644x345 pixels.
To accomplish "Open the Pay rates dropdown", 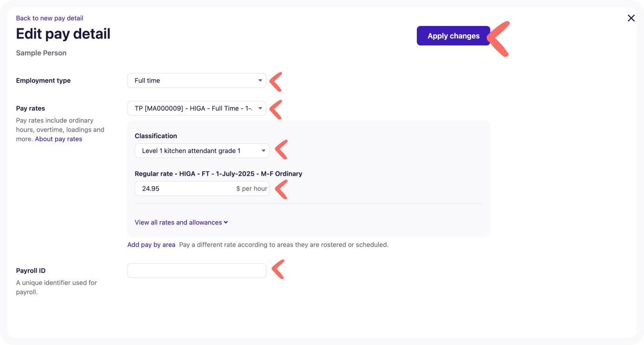I will [x=197, y=109].
